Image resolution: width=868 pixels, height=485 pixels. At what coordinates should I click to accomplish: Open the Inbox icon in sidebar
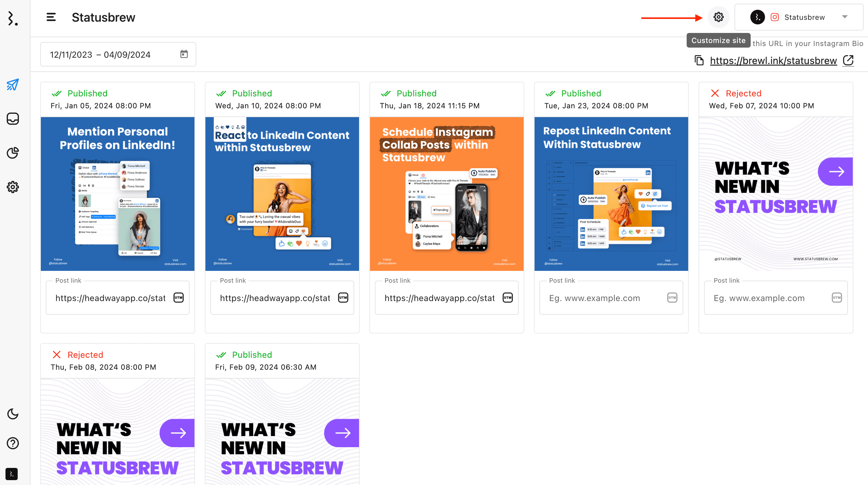[13, 119]
